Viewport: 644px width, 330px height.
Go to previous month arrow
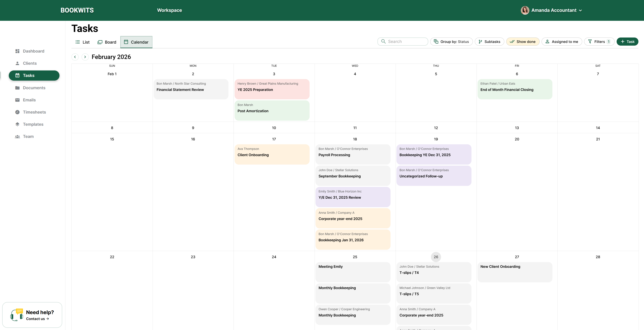tap(75, 57)
